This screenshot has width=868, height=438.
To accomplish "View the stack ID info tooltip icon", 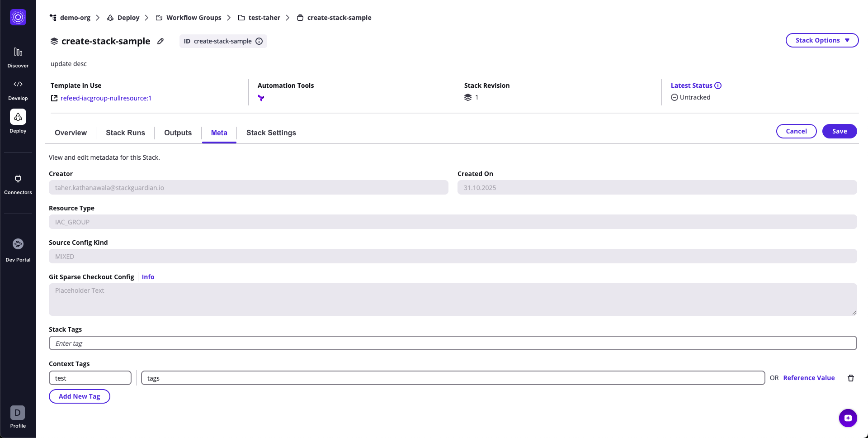I will 259,41.
